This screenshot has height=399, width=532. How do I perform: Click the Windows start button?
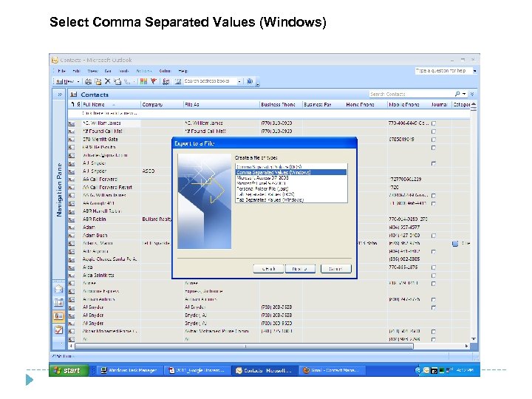(x=69, y=370)
